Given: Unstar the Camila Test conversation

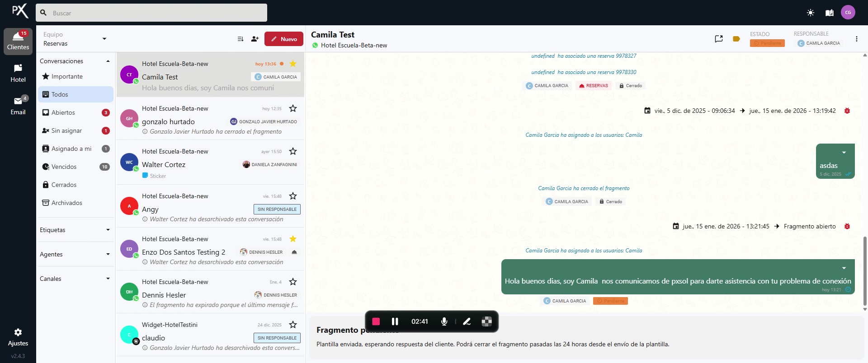Looking at the screenshot, I should [x=293, y=64].
